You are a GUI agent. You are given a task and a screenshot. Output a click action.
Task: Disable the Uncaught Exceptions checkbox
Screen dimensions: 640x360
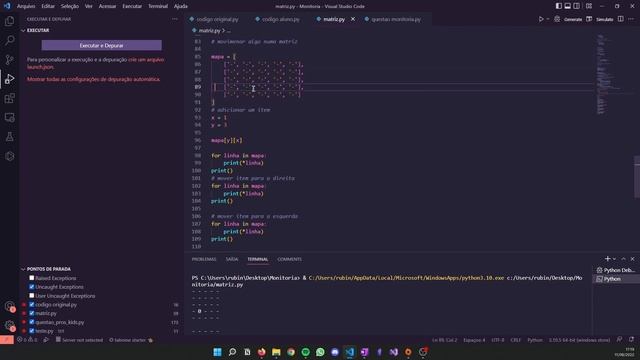pyautogui.click(x=31, y=287)
